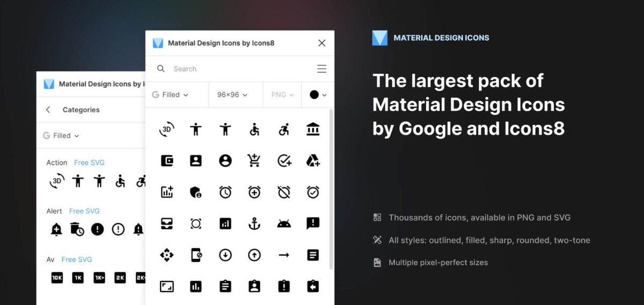This screenshot has width=644, height=305.
Task: Open the PNG format dropdown
Action: 282,95
